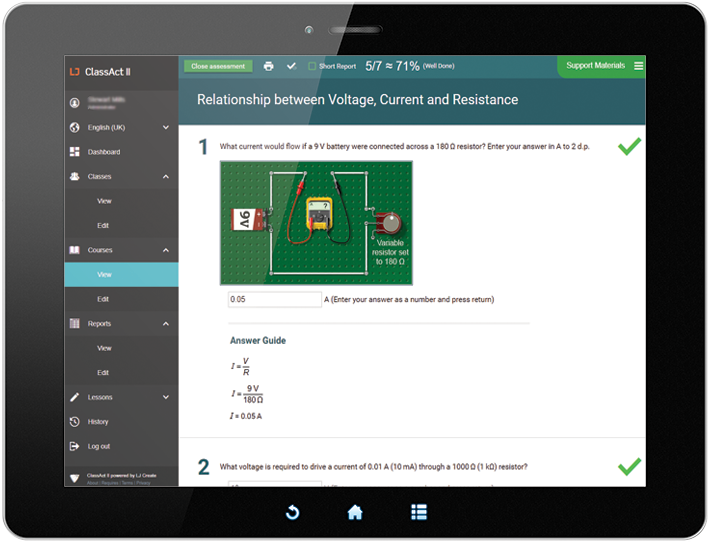Tap the tablet back/refresh arrow button
This screenshot has width=710, height=542.
293,512
